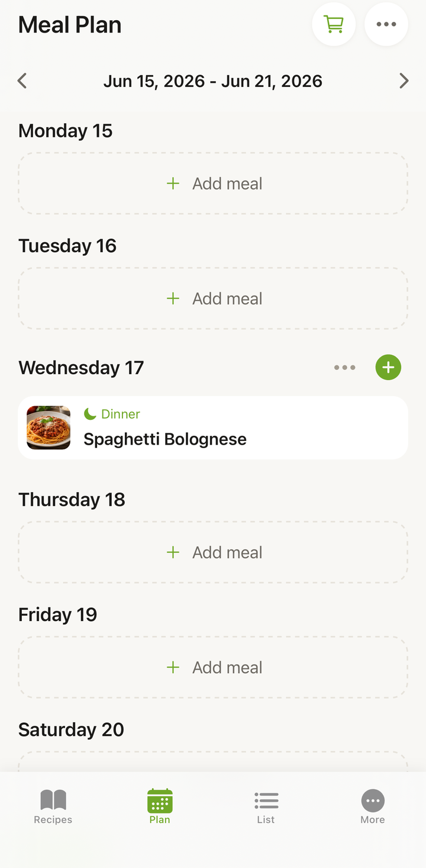Add a meal to Friday 19
Image resolution: width=426 pixels, height=868 pixels.
(x=213, y=667)
